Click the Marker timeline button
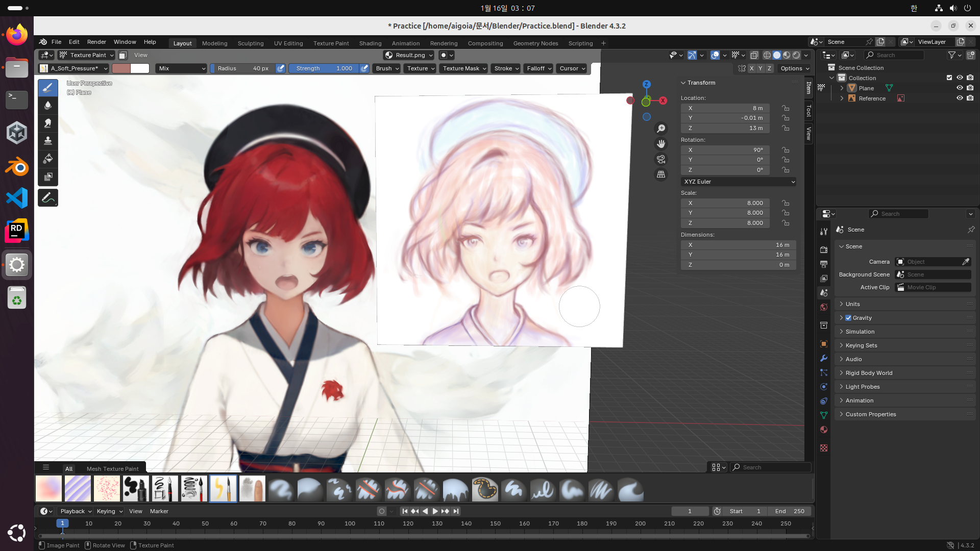Viewport: 980px width, 551px height. 159,511
